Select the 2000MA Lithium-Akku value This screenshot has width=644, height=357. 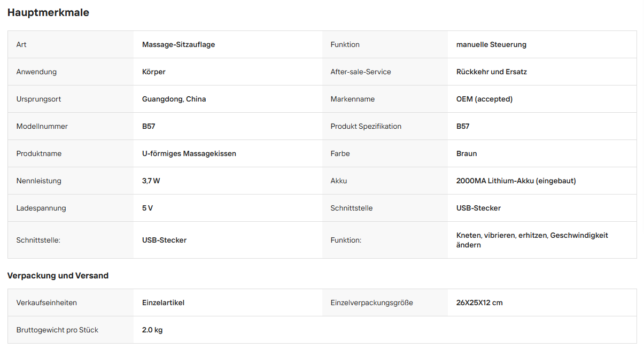pyautogui.click(x=516, y=181)
